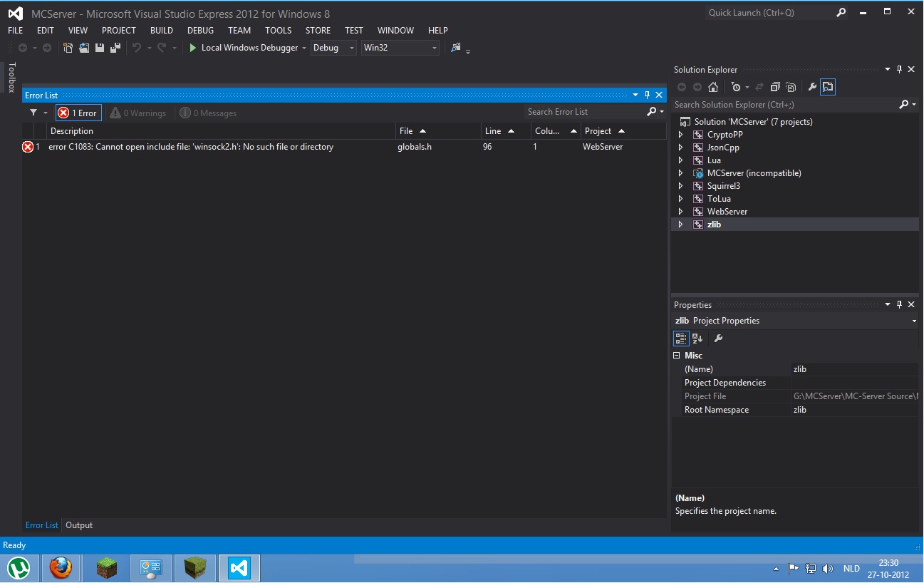Image resolution: width=924 pixels, height=583 pixels.
Task: Open the Win32 platform dropdown
Action: [400, 48]
